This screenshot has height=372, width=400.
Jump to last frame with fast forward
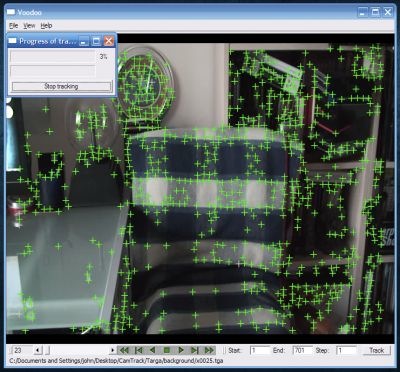210,350
